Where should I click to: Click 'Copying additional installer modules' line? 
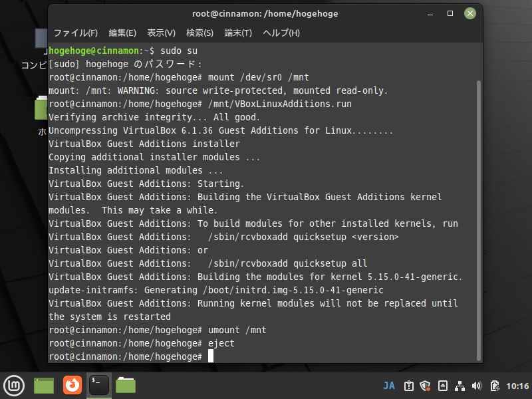tap(154, 157)
